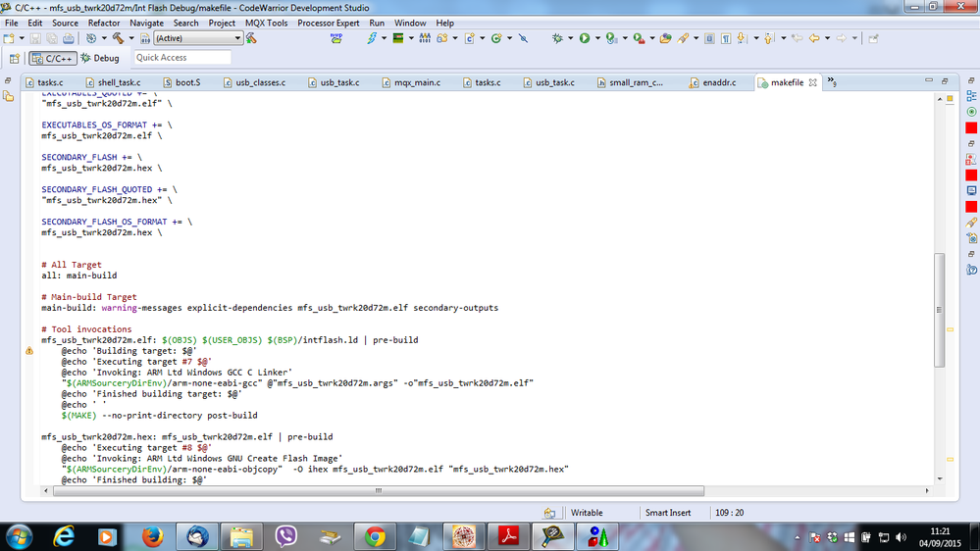Switch to the shell_task.c editor tab

[113, 82]
